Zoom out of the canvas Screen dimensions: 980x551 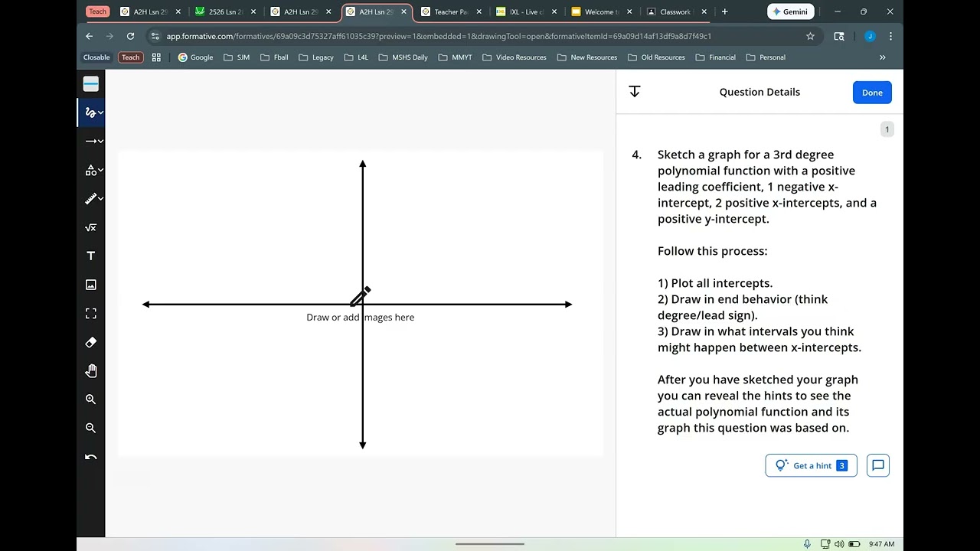(x=90, y=428)
